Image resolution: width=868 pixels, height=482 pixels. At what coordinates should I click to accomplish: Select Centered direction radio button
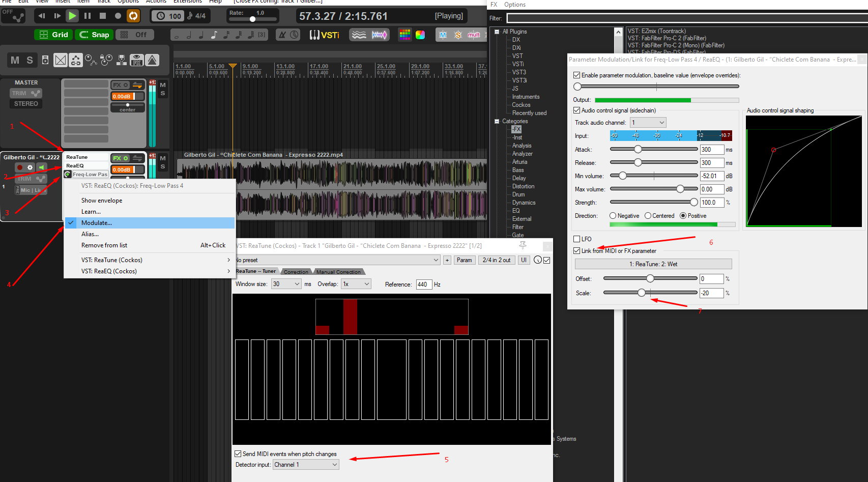[x=648, y=216]
